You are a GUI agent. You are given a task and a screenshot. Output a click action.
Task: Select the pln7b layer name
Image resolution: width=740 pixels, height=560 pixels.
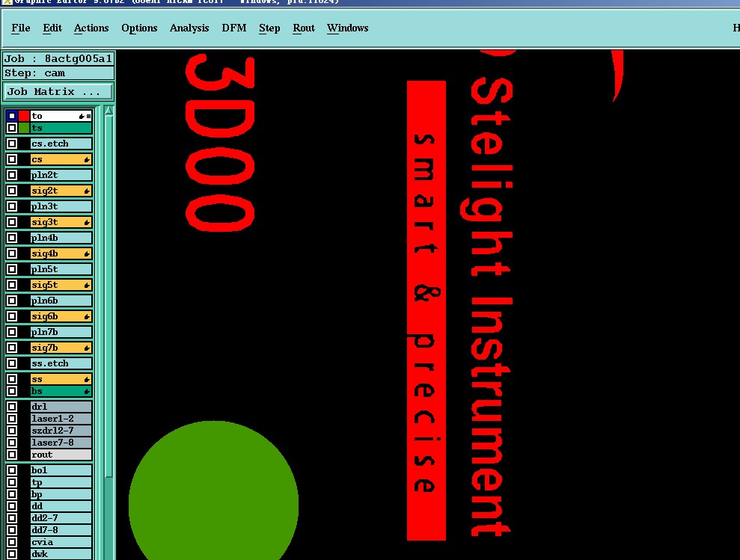(x=61, y=332)
